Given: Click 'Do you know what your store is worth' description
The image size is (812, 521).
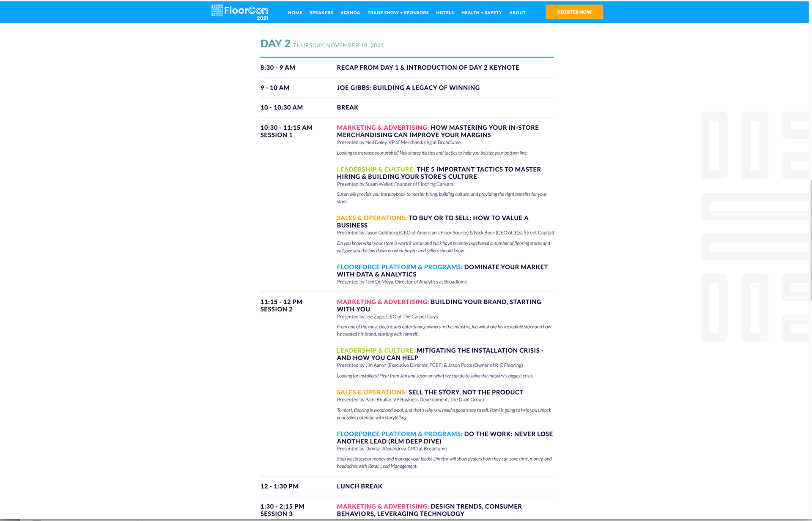Looking at the screenshot, I should pyautogui.click(x=443, y=247).
